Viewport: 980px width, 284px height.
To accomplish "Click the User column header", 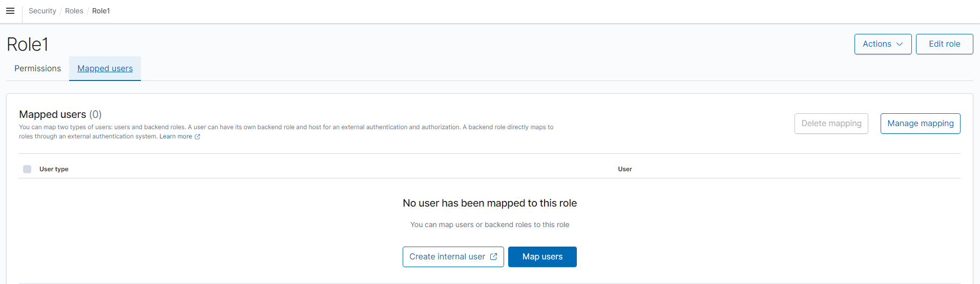I will tap(625, 169).
